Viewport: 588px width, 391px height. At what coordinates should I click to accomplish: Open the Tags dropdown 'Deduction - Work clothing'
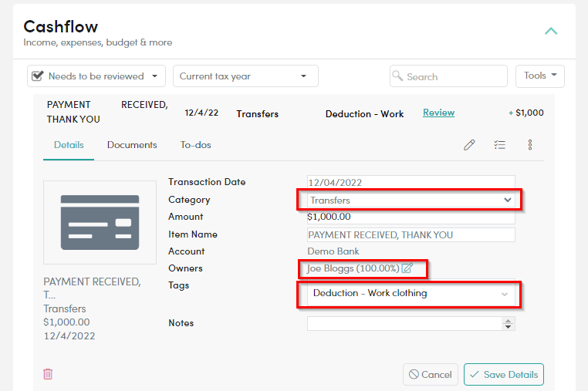click(x=411, y=293)
